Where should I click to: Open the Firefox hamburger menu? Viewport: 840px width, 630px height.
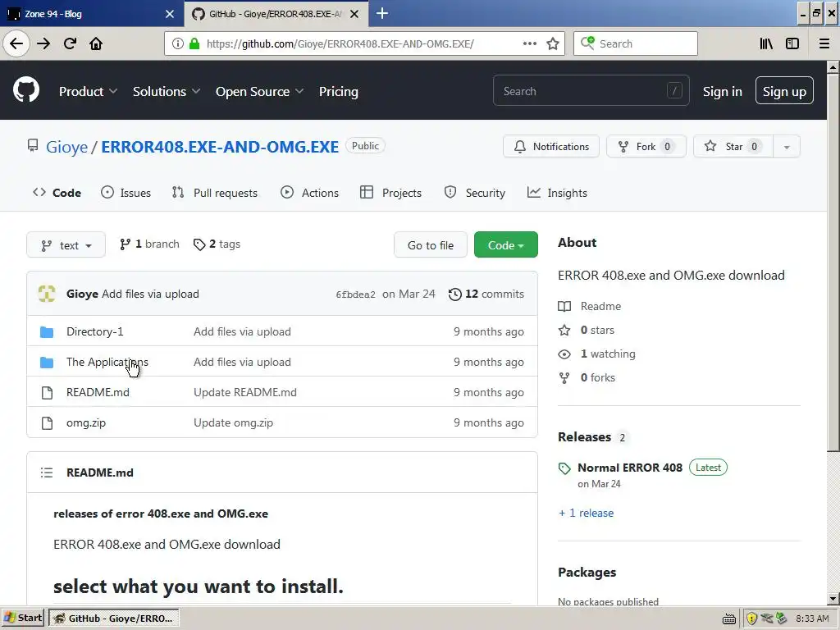point(824,44)
